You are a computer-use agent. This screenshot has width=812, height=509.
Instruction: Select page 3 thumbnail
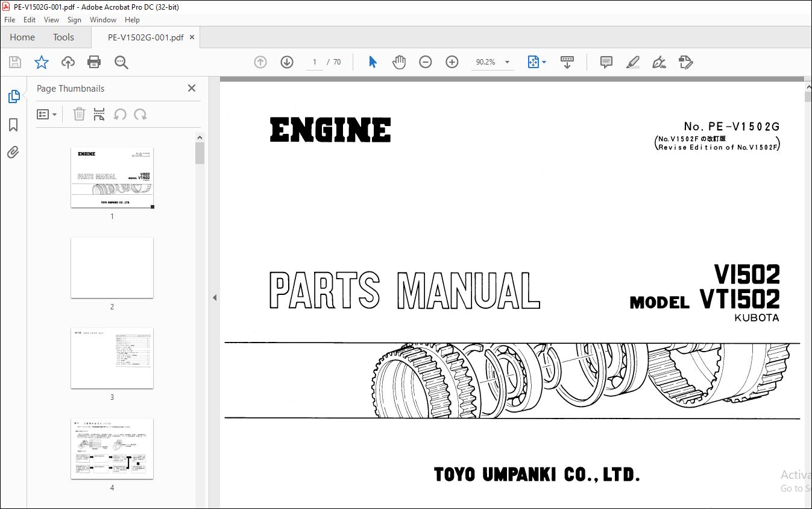(112, 358)
